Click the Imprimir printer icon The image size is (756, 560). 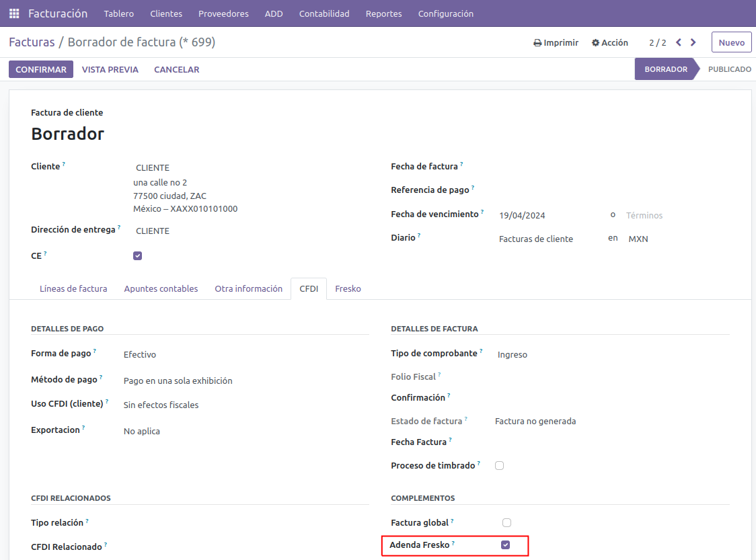coord(537,43)
